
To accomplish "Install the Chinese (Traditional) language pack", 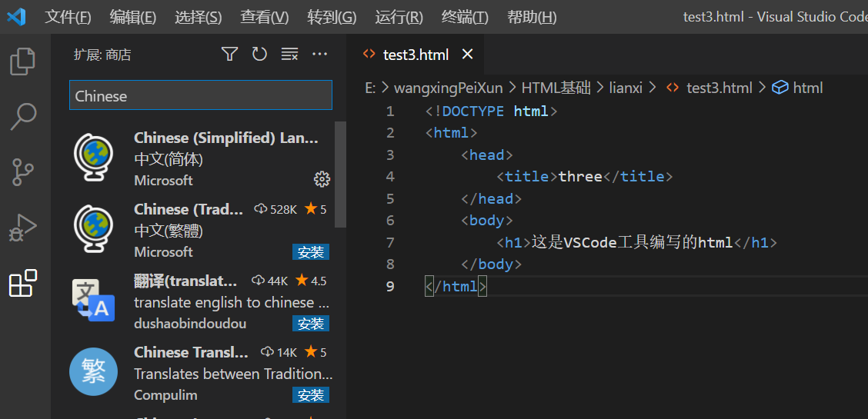I will coord(311,252).
